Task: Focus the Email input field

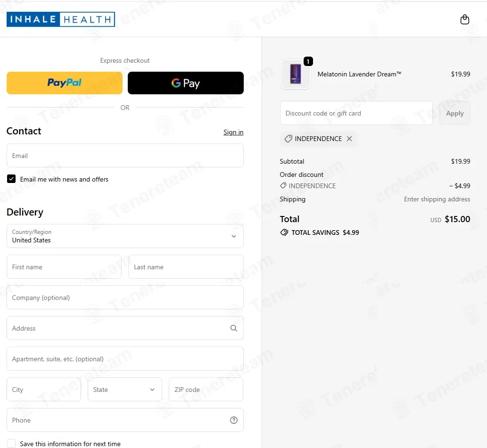Action: (125, 155)
